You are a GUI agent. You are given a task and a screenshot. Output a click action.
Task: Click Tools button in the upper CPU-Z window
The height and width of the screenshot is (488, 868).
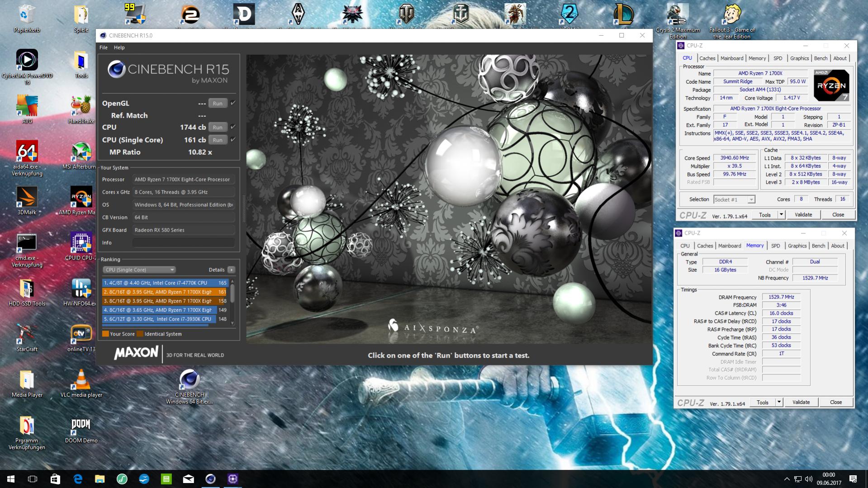[765, 215]
